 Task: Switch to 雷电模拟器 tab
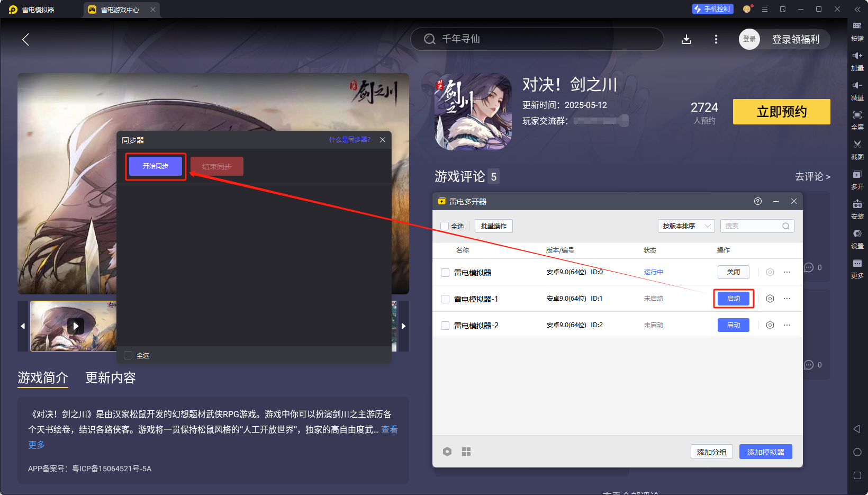38,10
